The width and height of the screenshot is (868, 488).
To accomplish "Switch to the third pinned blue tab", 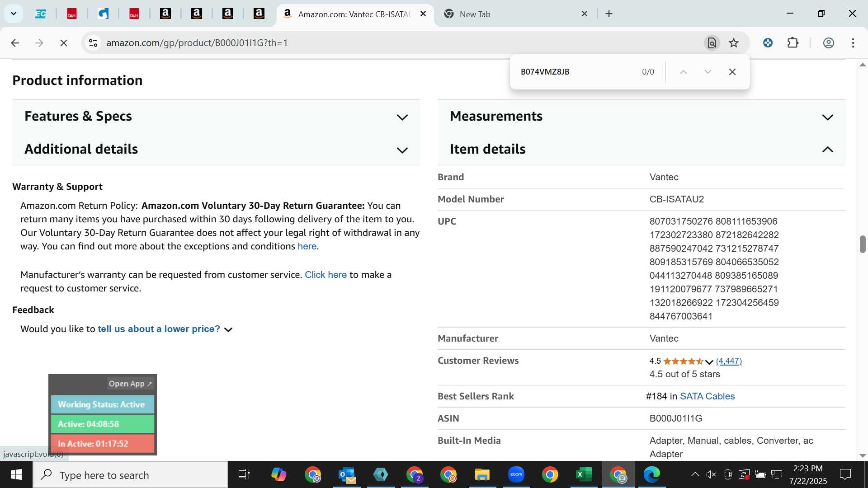I will click(103, 14).
